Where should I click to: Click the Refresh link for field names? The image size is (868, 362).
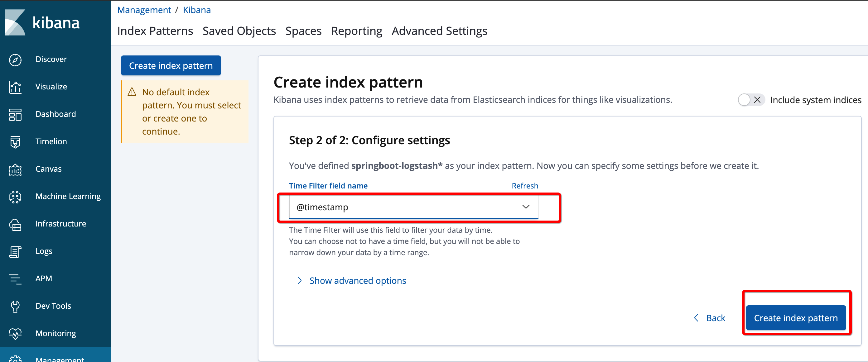pyautogui.click(x=525, y=186)
